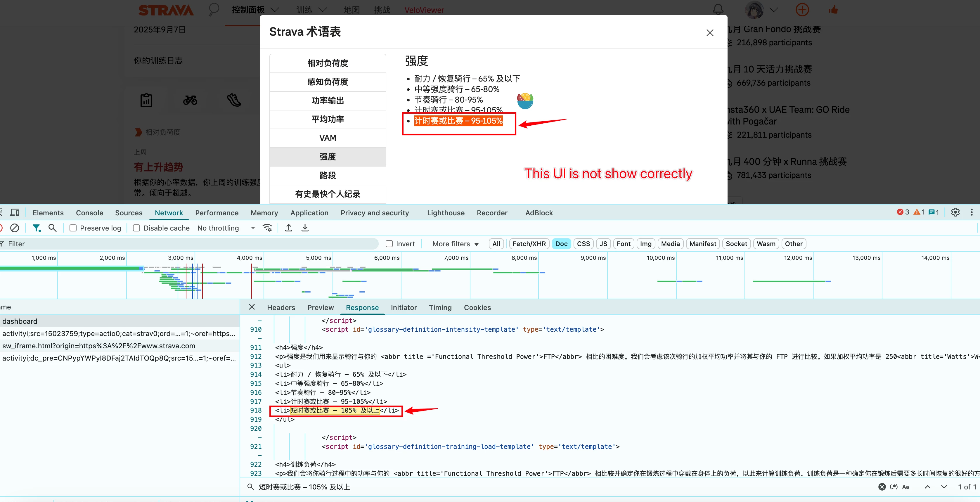Select 相对负荷度 in glossary list
980x502 pixels.
point(328,63)
